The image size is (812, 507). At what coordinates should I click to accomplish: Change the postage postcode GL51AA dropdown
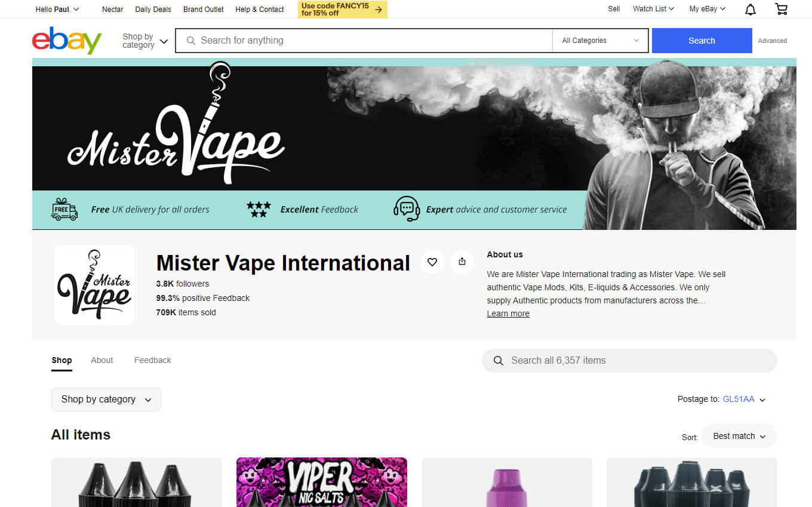(x=744, y=400)
